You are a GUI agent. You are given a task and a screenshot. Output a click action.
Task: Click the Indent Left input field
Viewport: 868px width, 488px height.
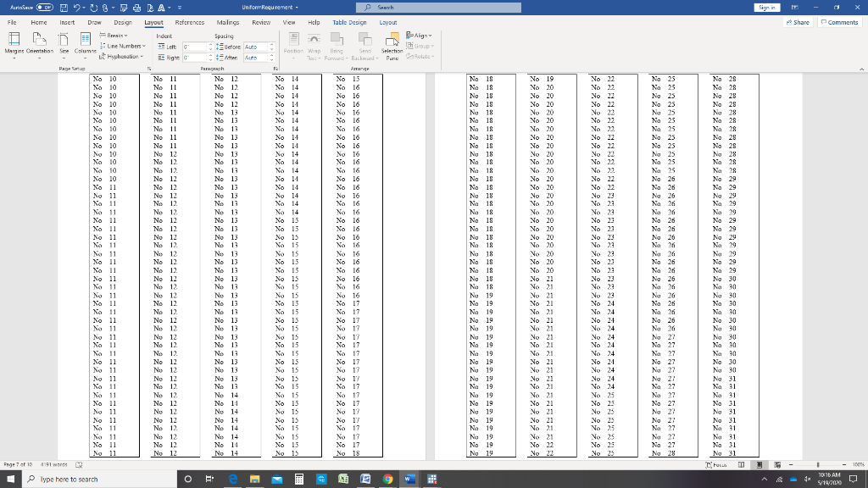[194, 47]
